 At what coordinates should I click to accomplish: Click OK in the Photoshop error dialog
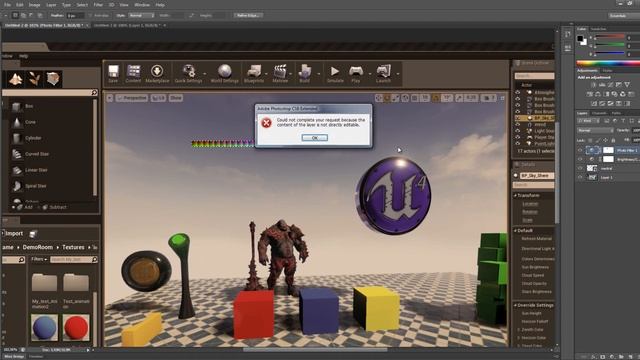click(314, 138)
